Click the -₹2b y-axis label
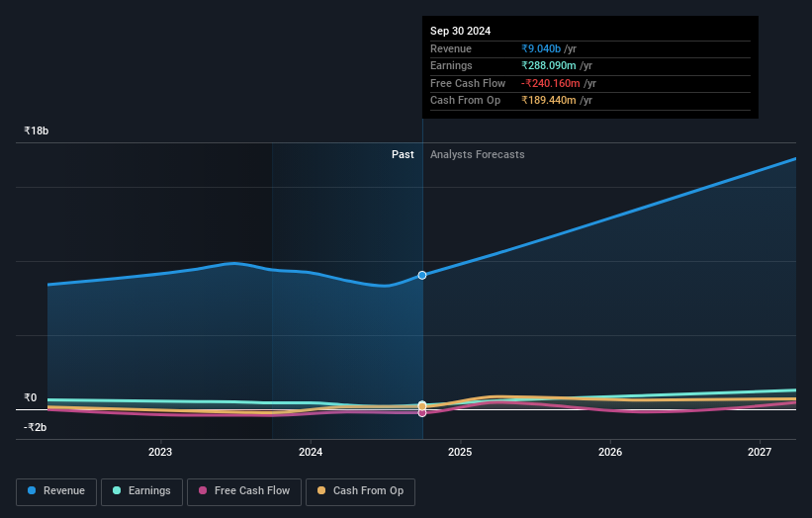This screenshot has width=812, height=518. (x=36, y=427)
